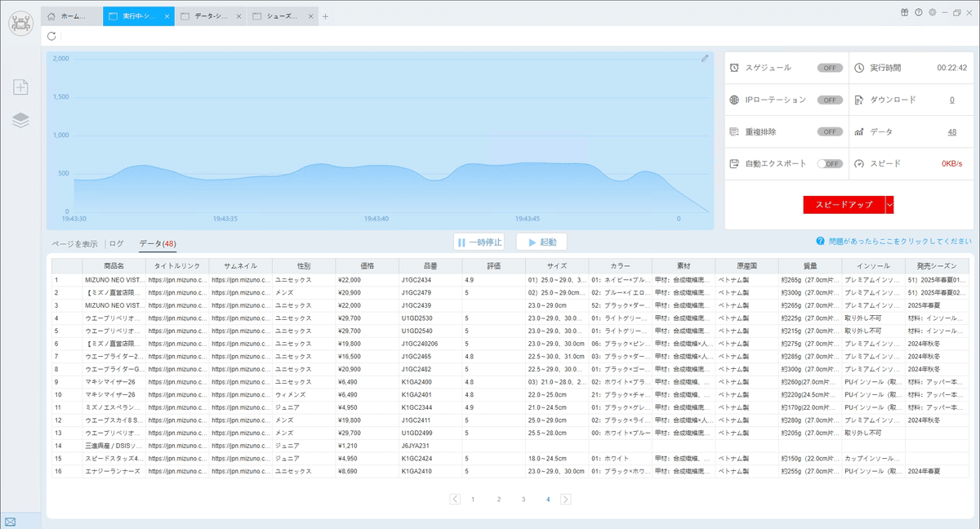
Task: Select size cell 18.0～24.5cm
Action: (x=557, y=458)
